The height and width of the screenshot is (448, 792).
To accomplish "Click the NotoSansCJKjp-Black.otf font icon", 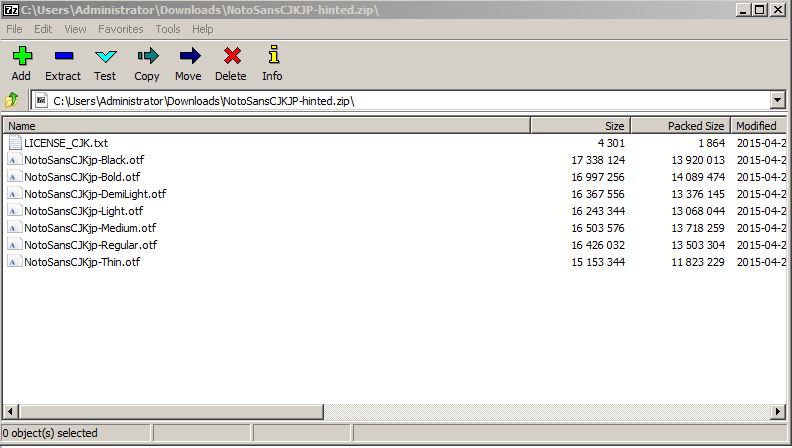I will [14, 160].
